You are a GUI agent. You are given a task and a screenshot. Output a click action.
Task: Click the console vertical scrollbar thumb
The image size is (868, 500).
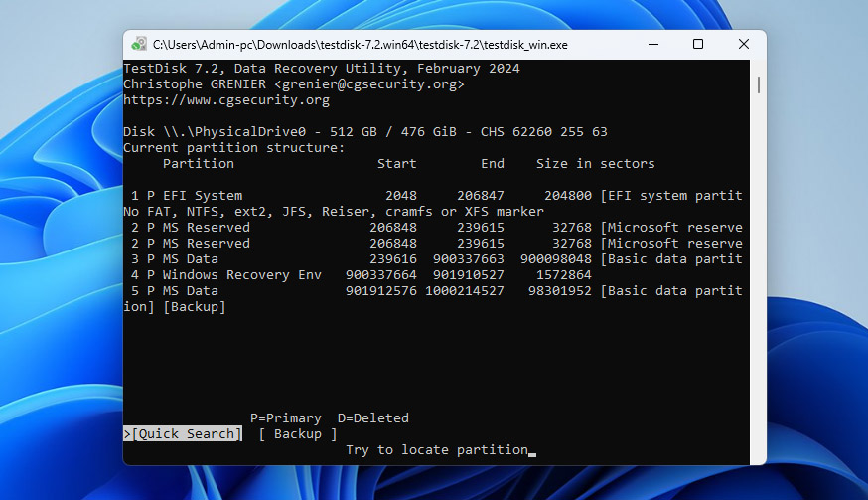pyautogui.click(x=758, y=84)
